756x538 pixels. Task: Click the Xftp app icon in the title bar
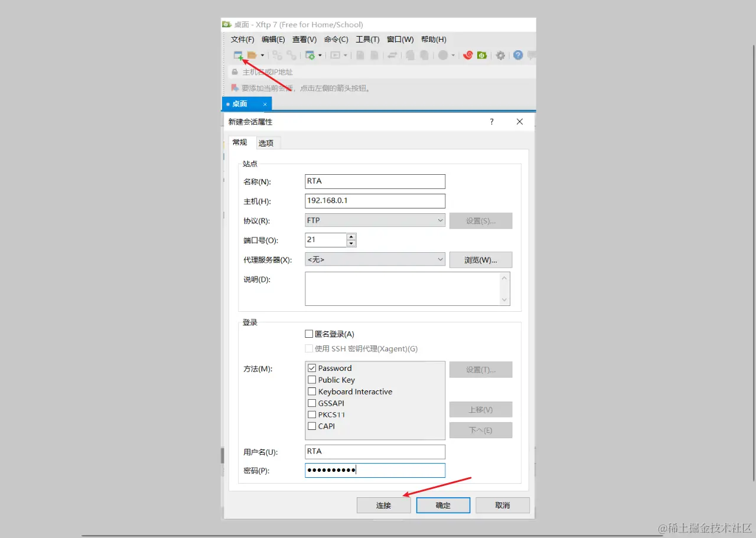pyautogui.click(x=226, y=24)
